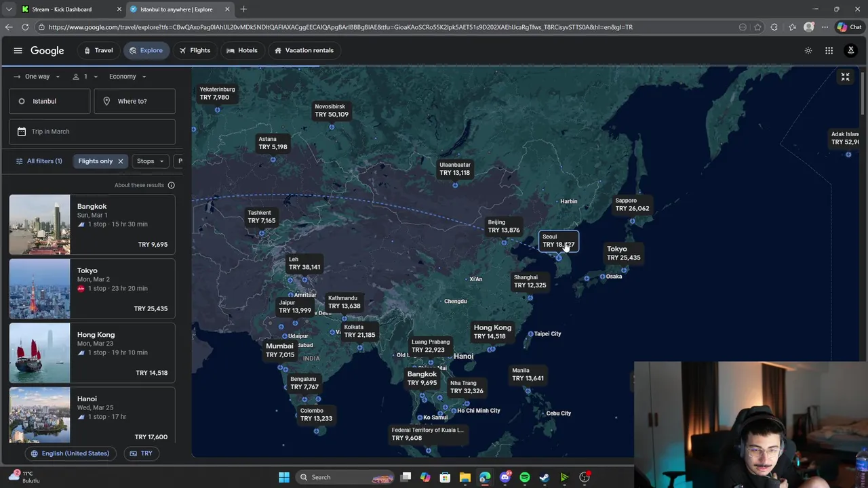Open File Explorer from the taskbar

tap(465, 477)
